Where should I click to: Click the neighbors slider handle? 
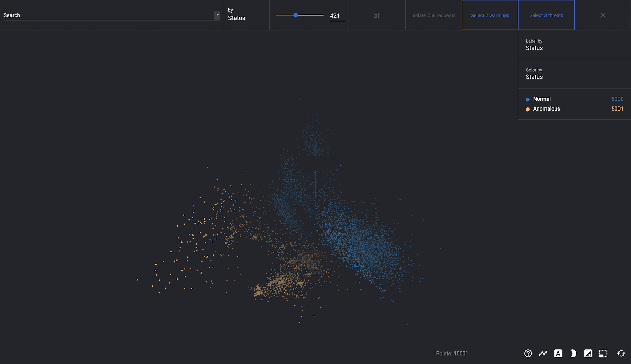(296, 15)
